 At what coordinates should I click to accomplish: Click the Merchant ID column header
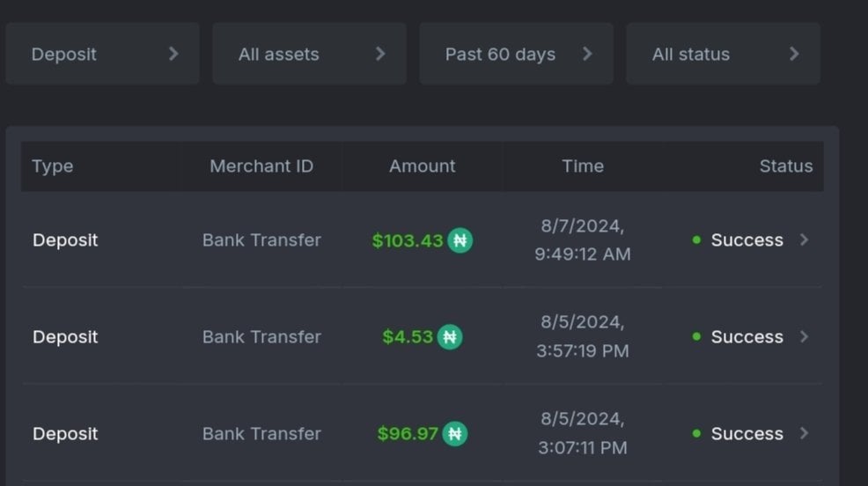point(261,166)
